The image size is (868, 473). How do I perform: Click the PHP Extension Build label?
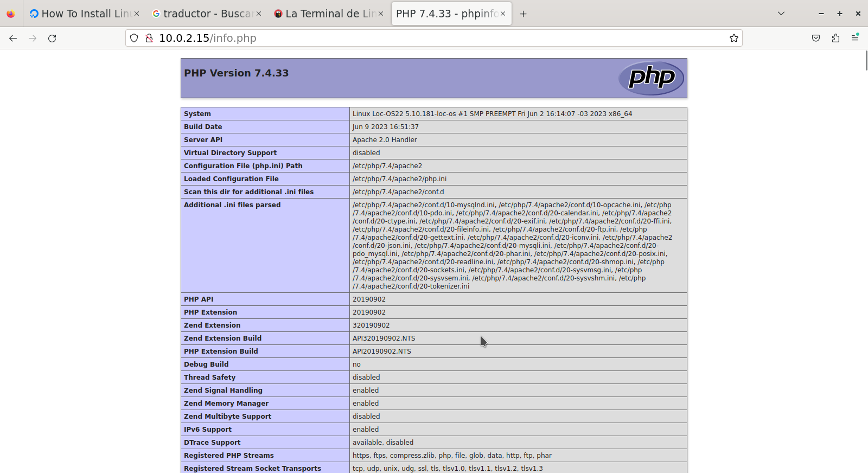[x=221, y=351]
